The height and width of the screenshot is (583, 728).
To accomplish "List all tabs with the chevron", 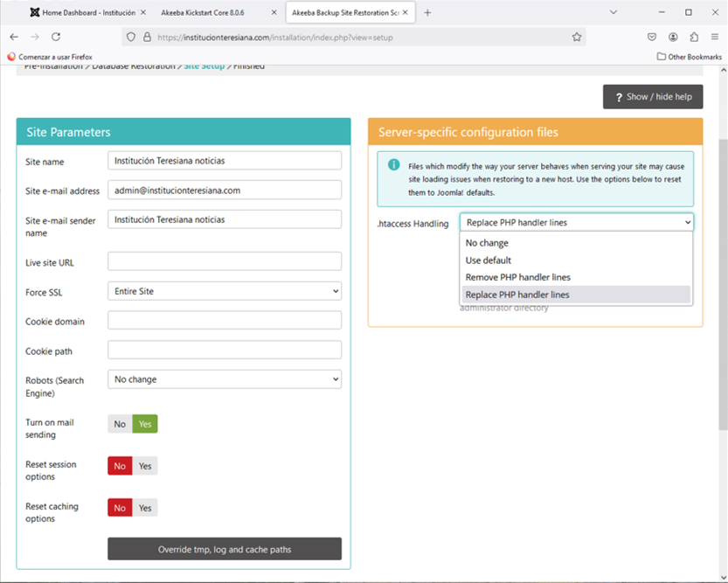I will coord(614,12).
